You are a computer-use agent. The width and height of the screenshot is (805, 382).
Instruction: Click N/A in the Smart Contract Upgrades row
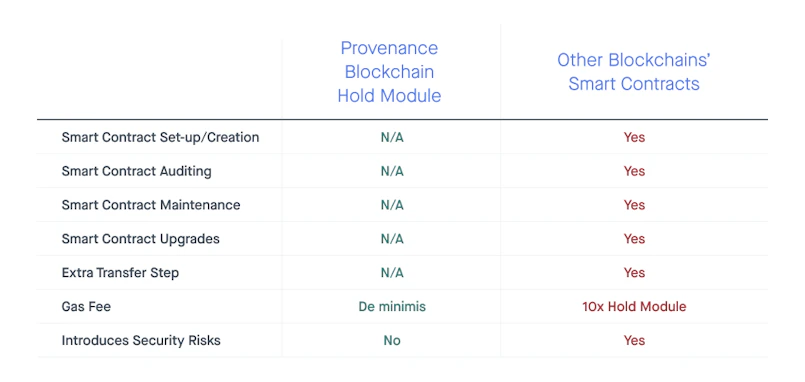(x=392, y=239)
